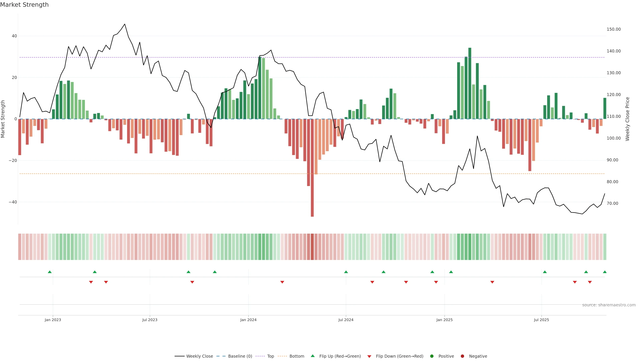Viewport: 644px width, 362px height.
Task: Click the darkest red heatmap strip cell
Action: [x=312, y=247]
